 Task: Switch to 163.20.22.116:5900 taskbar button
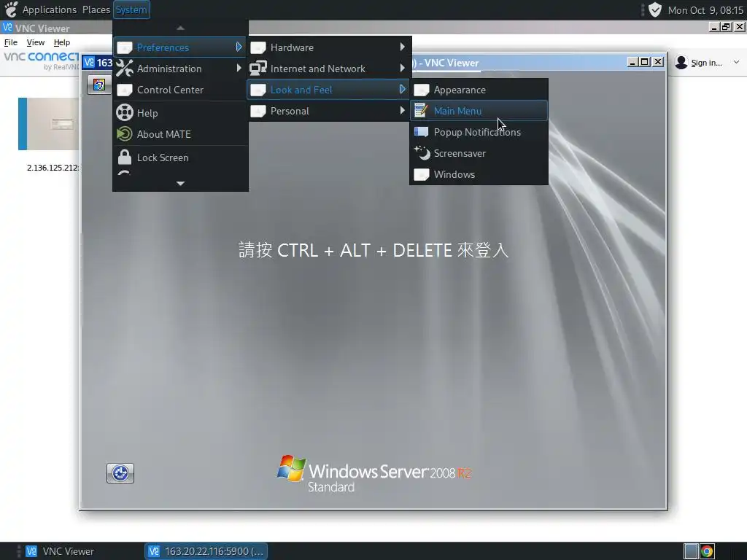click(206, 551)
